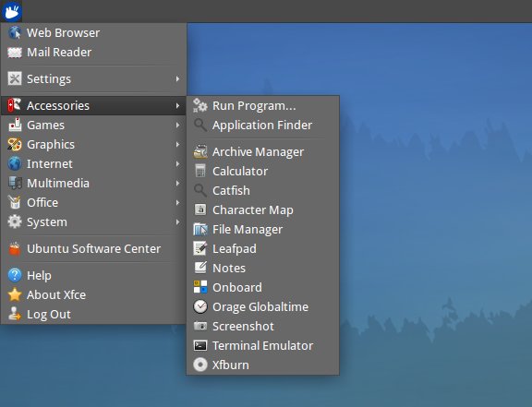This screenshot has width=532, height=407.
Task: Select the Archive Manager label
Action: point(258,152)
